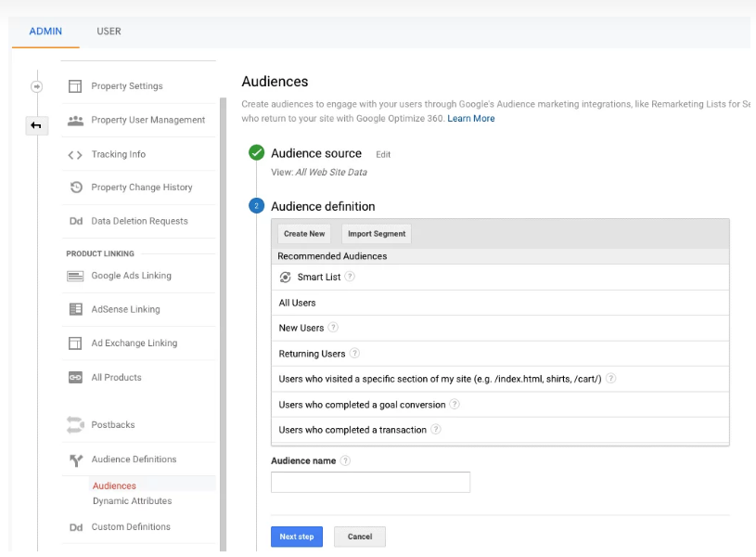Click the Property Settings layout icon

75,86
